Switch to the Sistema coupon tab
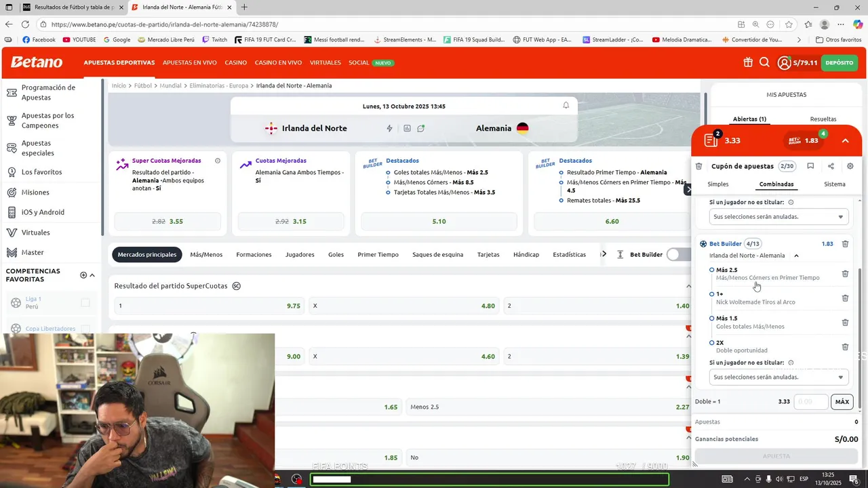 click(x=835, y=184)
